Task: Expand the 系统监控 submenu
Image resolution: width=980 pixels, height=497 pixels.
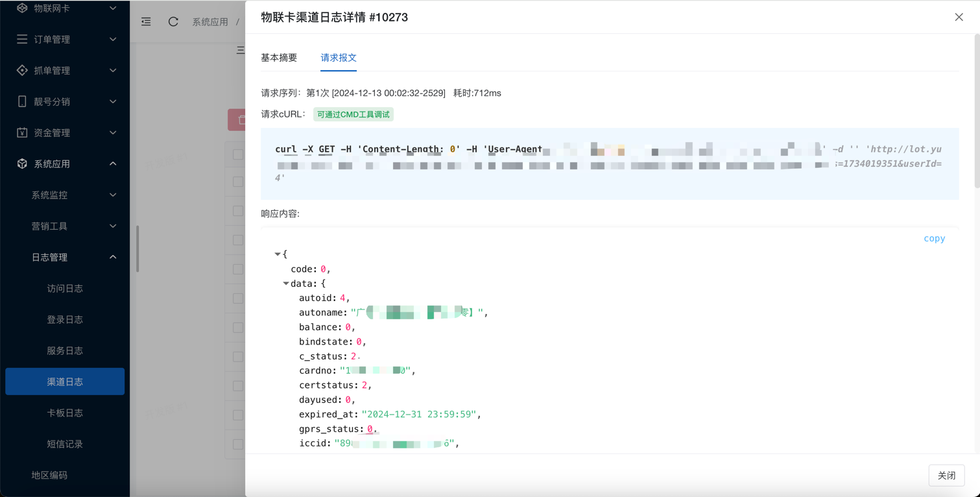Action: 113,195
